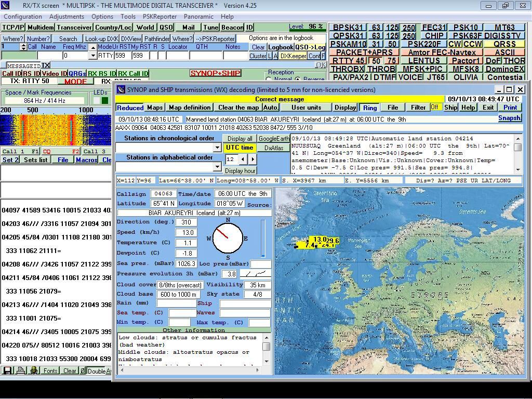Click the green LED indicator

tap(105, 100)
